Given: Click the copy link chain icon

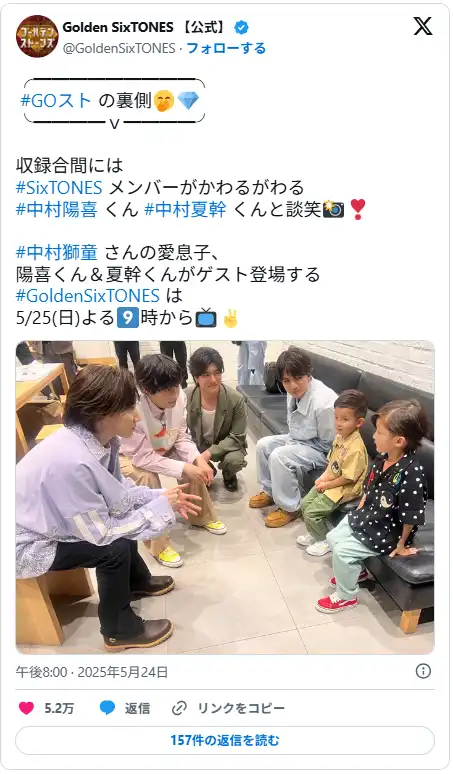Looking at the screenshot, I should coord(179,708).
